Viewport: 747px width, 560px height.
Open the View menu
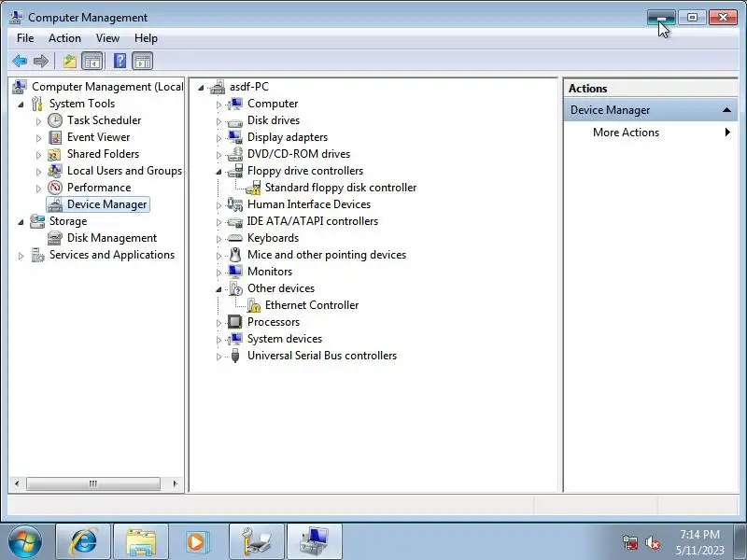(107, 38)
